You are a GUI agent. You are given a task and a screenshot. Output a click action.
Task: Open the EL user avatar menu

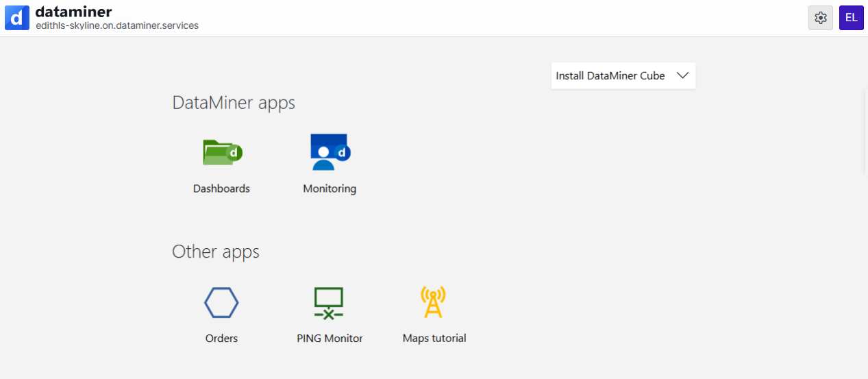click(851, 18)
